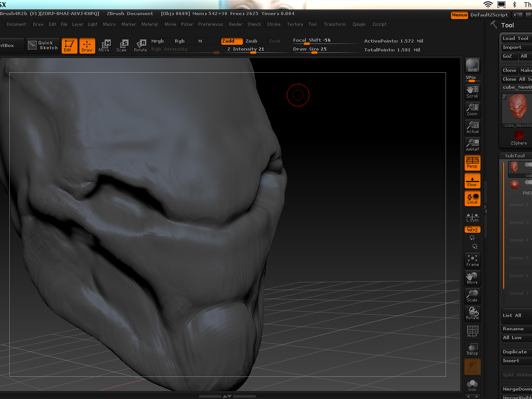Click the Scale view icon in right shelf
Screen dimensions: 532x399
pyautogui.click(x=472, y=296)
